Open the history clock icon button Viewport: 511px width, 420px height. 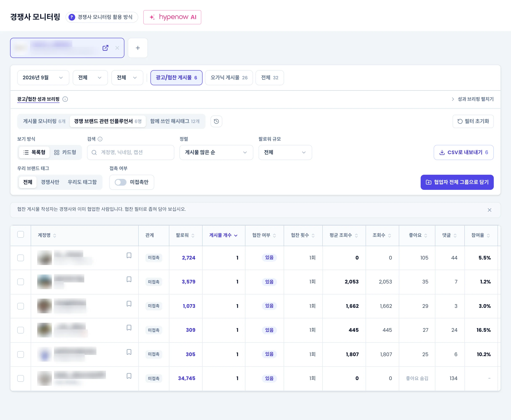[216, 121]
